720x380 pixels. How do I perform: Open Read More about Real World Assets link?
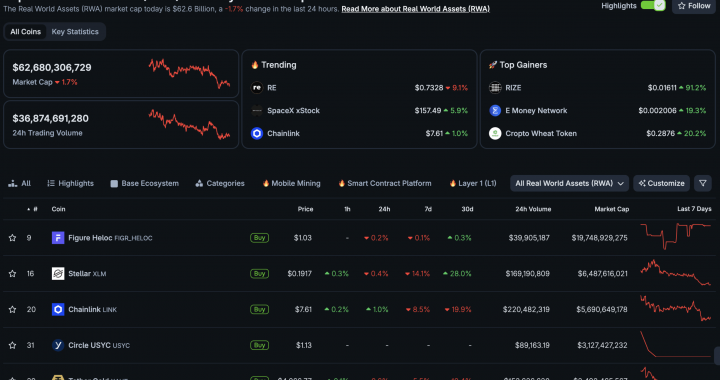click(x=415, y=9)
